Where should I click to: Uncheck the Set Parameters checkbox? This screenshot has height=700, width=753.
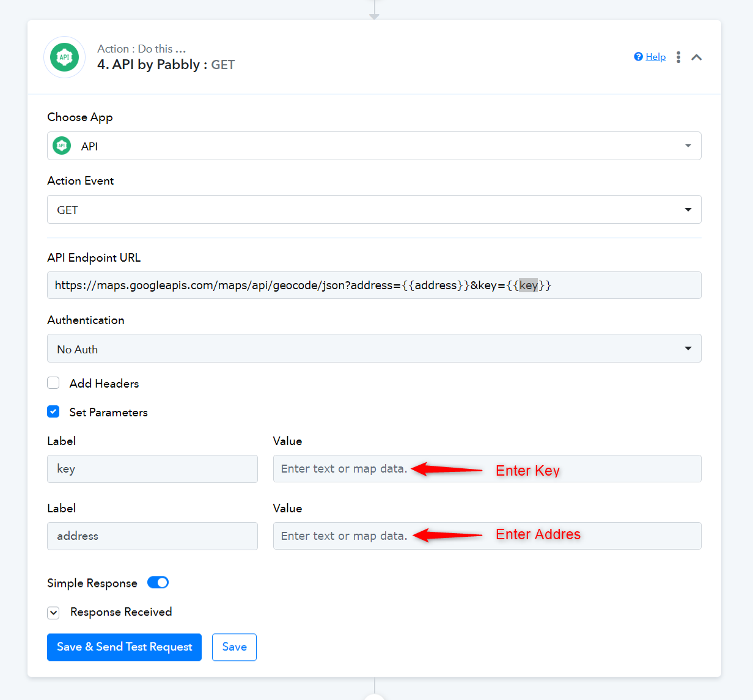click(x=53, y=411)
